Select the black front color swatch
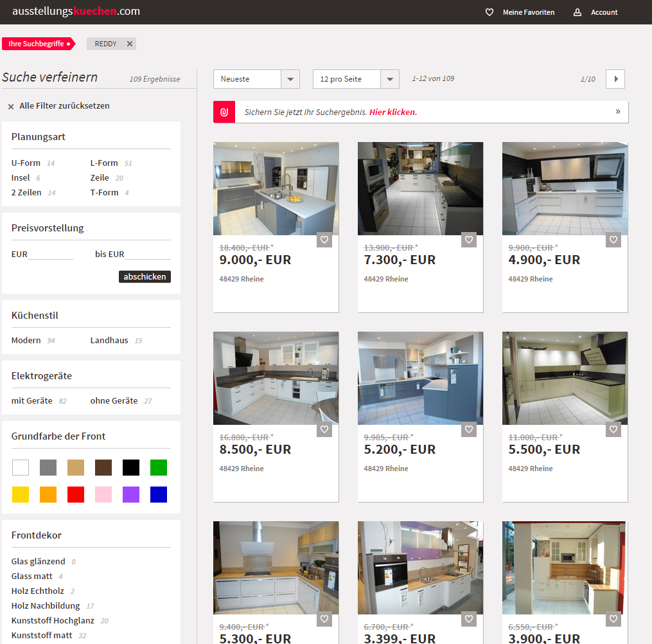Image resolution: width=652 pixels, height=644 pixels. [131, 468]
